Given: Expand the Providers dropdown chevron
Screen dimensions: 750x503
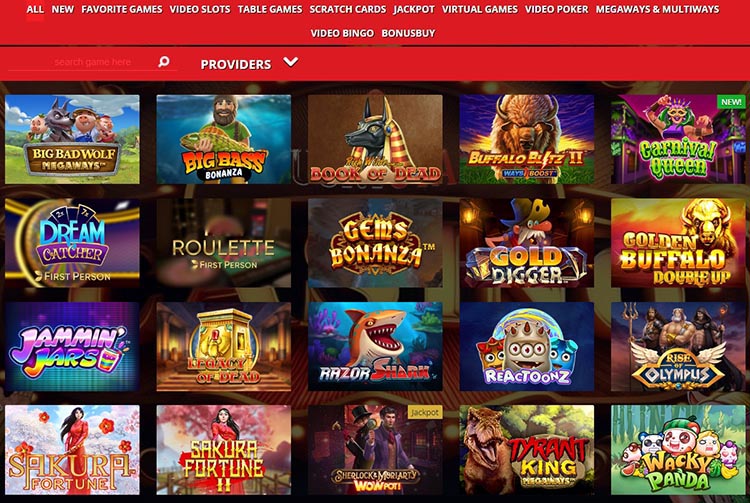Looking at the screenshot, I should 290,62.
